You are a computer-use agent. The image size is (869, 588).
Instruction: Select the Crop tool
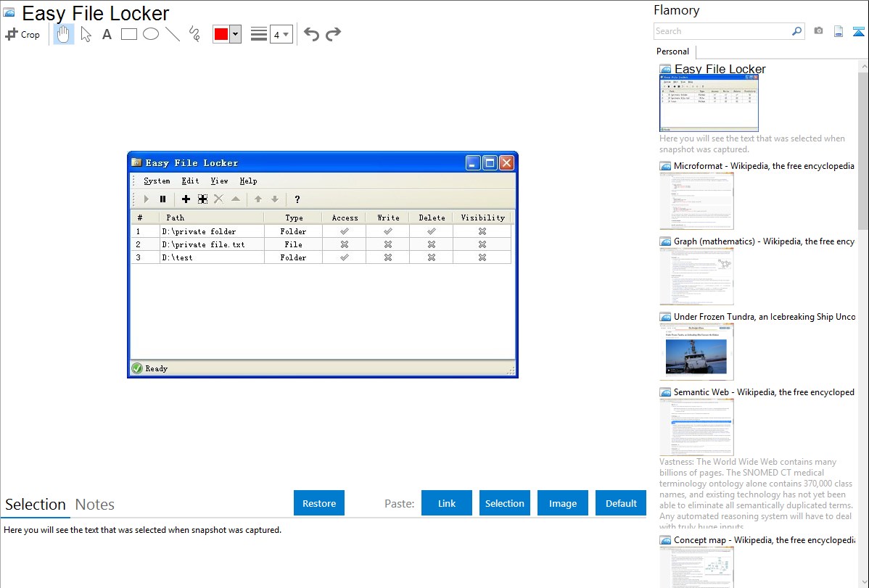(x=22, y=34)
